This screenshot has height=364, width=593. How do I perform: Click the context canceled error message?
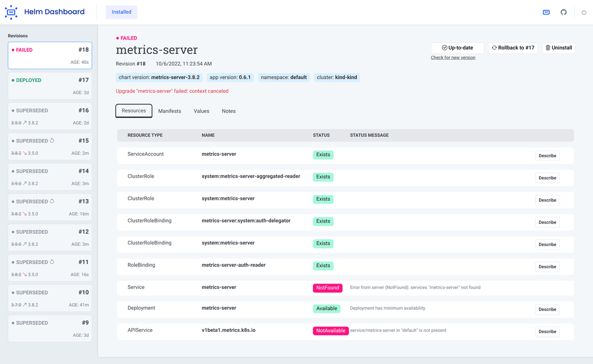click(172, 91)
